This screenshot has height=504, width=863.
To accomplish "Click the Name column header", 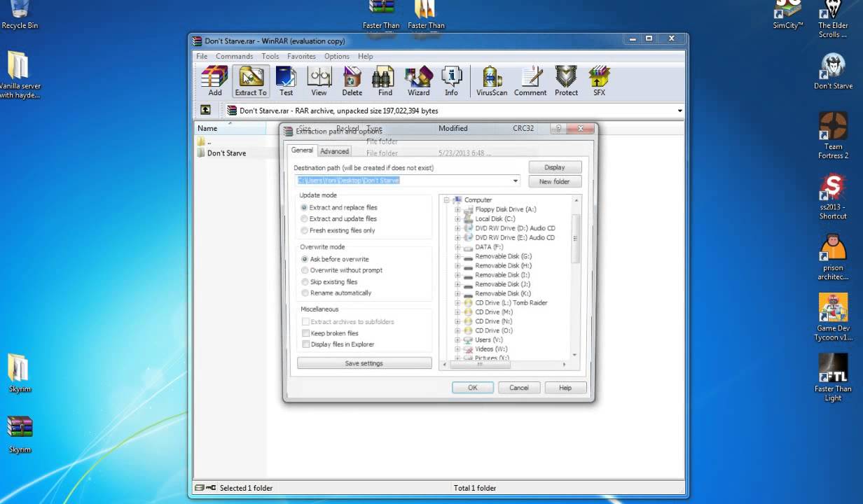I will [x=230, y=128].
